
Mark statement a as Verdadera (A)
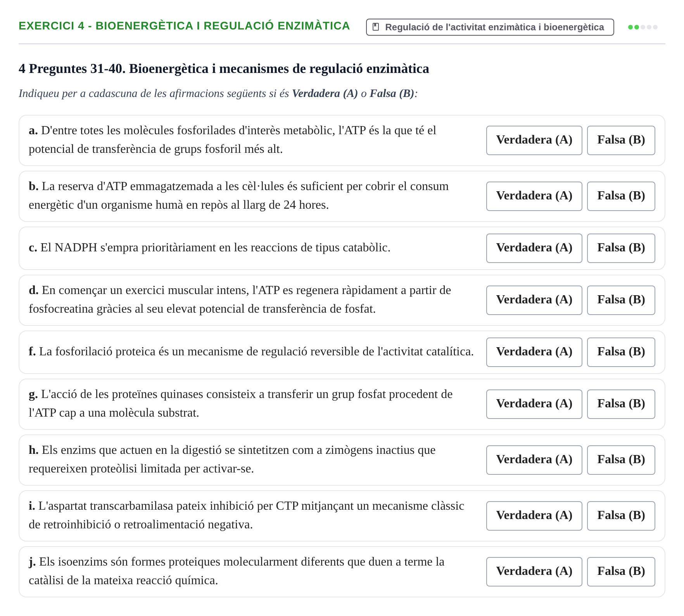[534, 140]
